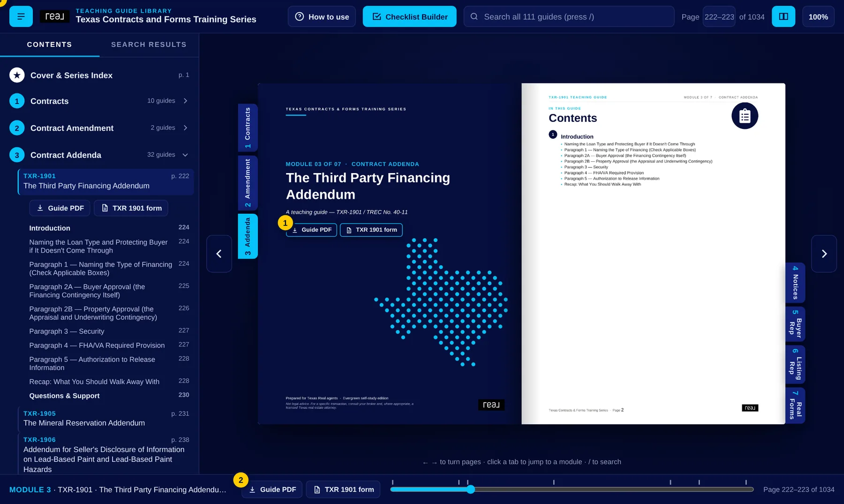
Task: Toggle the sidebar menu hamburger icon
Action: pyautogui.click(x=21, y=16)
